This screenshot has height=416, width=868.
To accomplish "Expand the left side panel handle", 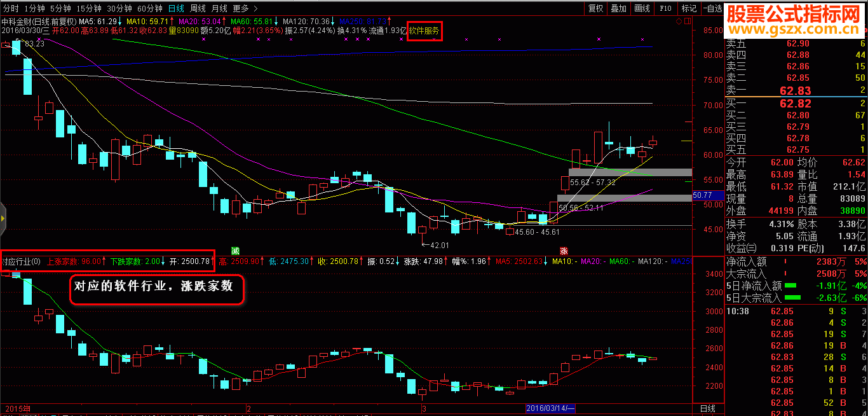I will [x=3, y=219].
